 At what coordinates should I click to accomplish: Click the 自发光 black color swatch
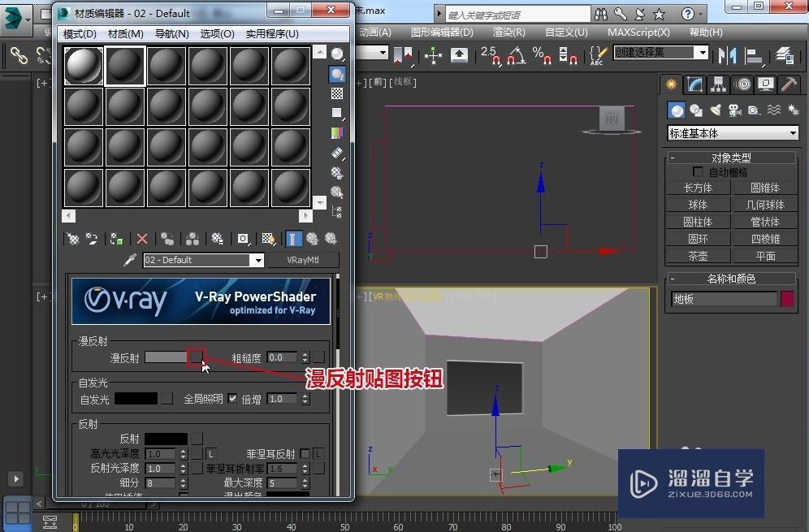(x=135, y=399)
